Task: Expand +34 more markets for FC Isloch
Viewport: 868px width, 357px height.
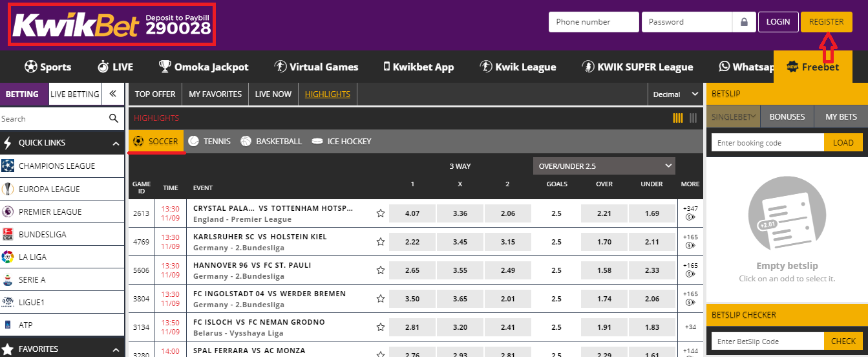Action: tap(690, 327)
